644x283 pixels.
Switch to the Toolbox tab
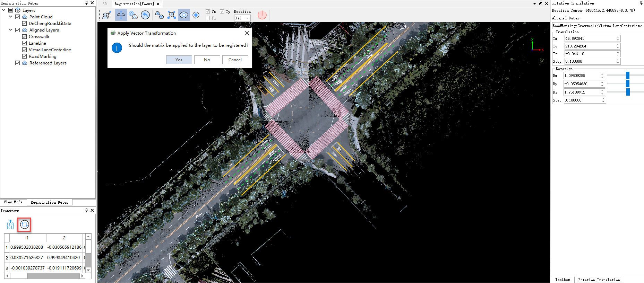coord(562,280)
